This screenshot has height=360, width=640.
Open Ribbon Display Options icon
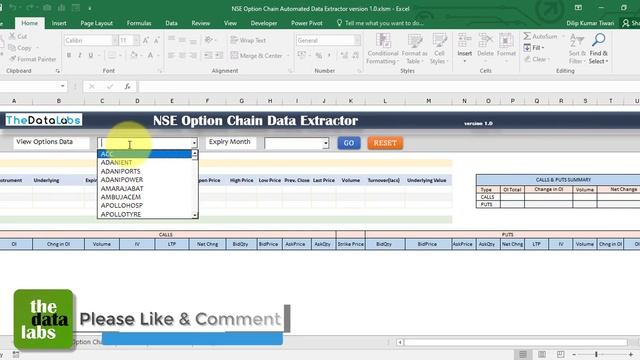click(x=578, y=8)
